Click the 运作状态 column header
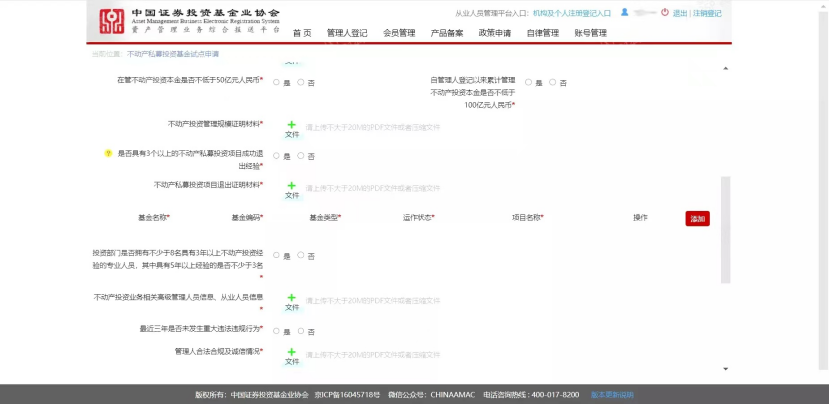 coord(418,217)
